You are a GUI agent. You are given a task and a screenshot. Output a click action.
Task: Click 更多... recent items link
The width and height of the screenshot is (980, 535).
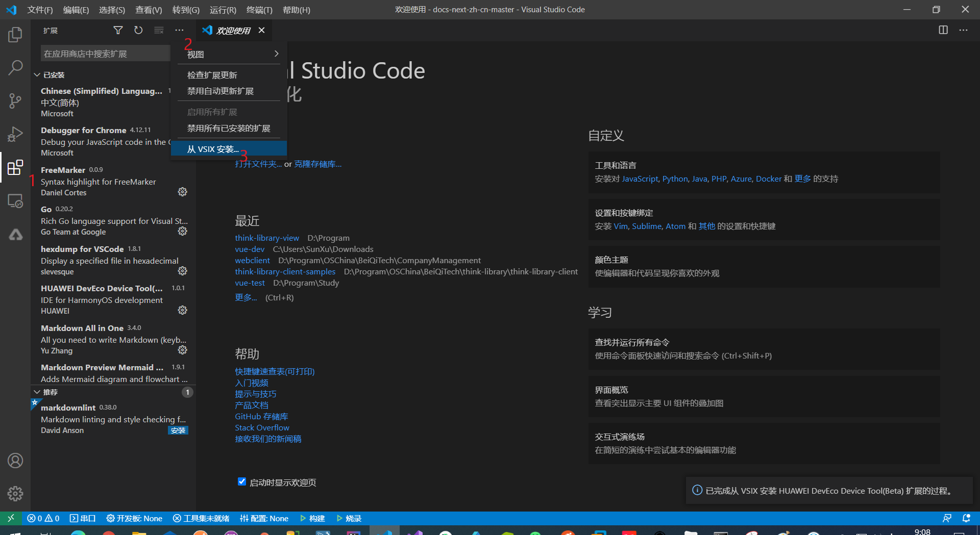tap(246, 298)
